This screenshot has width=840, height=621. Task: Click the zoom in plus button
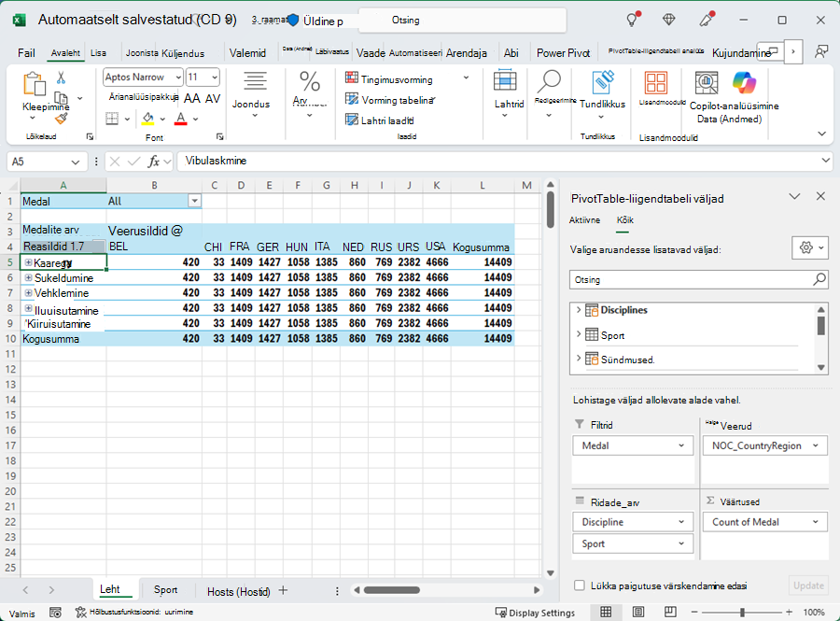point(789,612)
